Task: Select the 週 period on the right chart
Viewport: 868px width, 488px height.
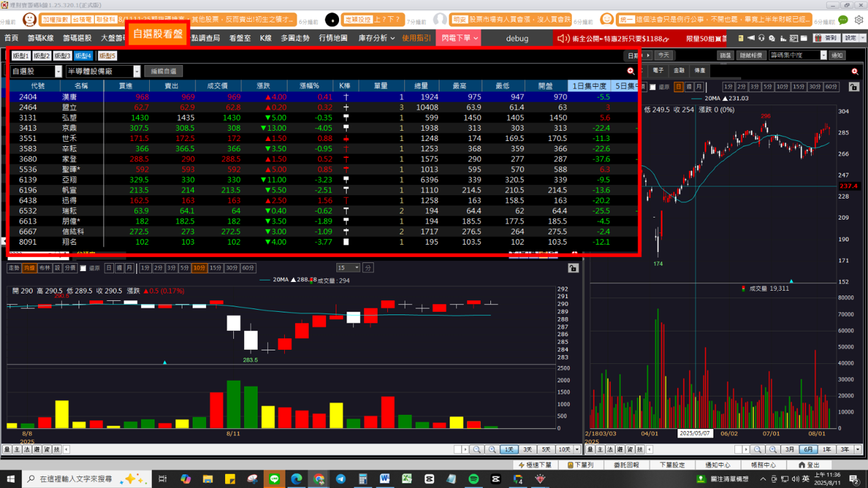Action: (x=688, y=87)
